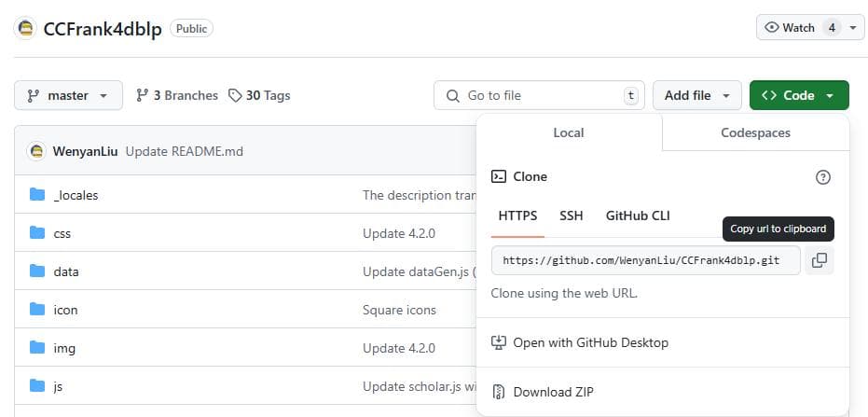
Task: Click the Go to file search field
Action: 539,95
